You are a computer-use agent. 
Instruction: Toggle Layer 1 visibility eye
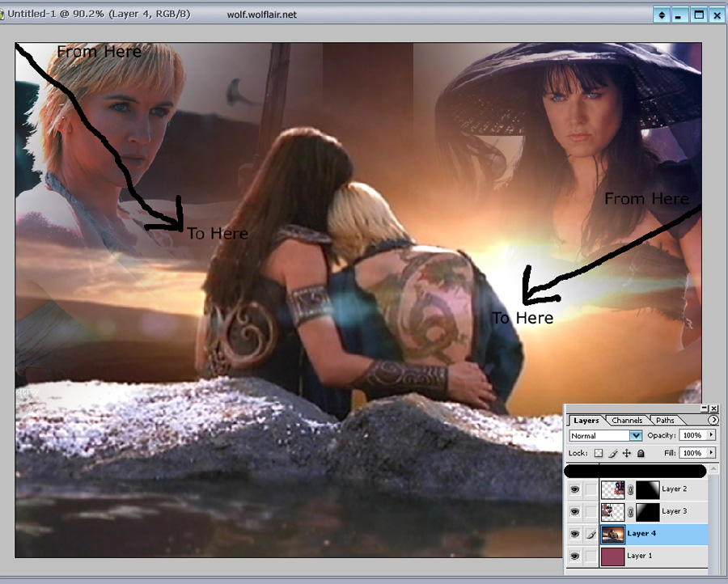[x=575, y=556]
